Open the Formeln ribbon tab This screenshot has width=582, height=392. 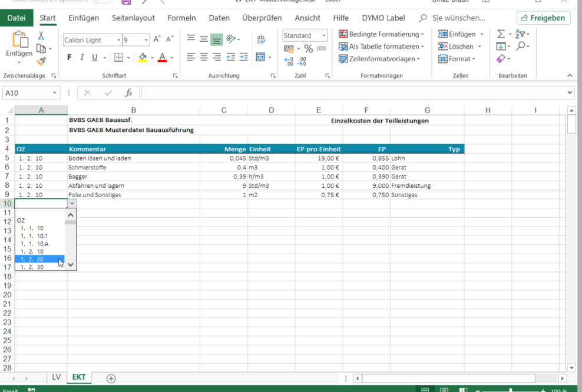click(x=181, y=18)
